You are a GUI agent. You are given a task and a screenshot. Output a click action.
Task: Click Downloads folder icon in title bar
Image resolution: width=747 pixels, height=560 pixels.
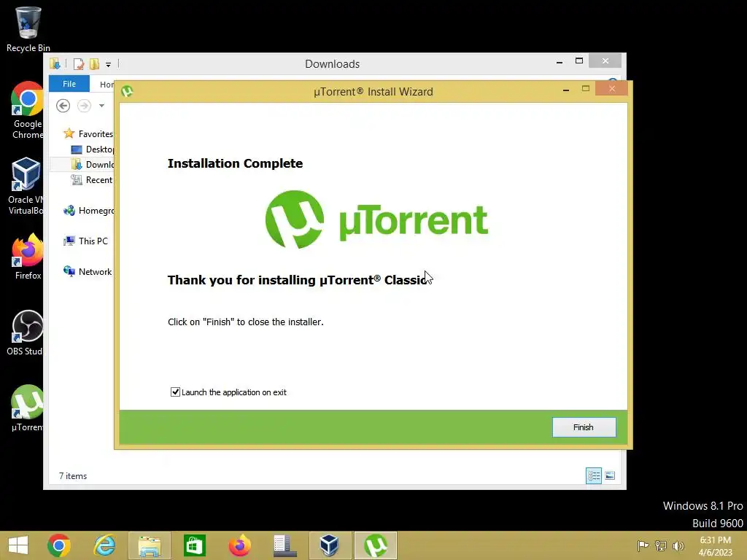click(x=55, y=64)
